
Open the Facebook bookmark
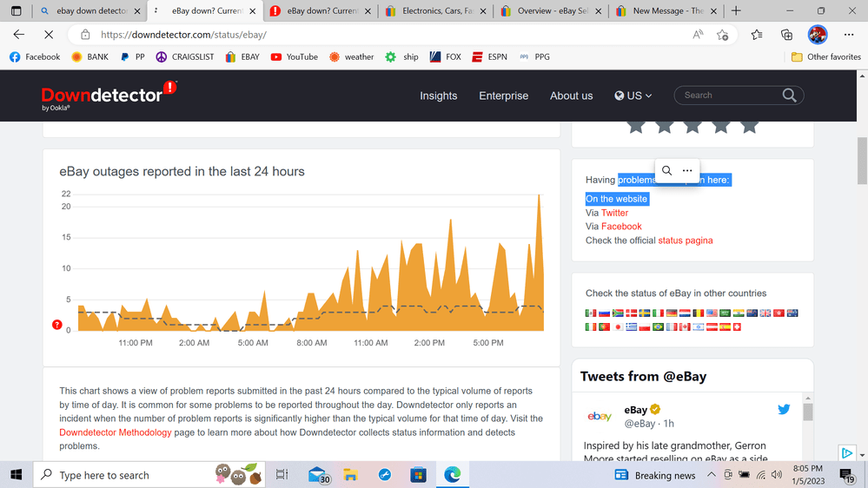click(x=35, y=57)
